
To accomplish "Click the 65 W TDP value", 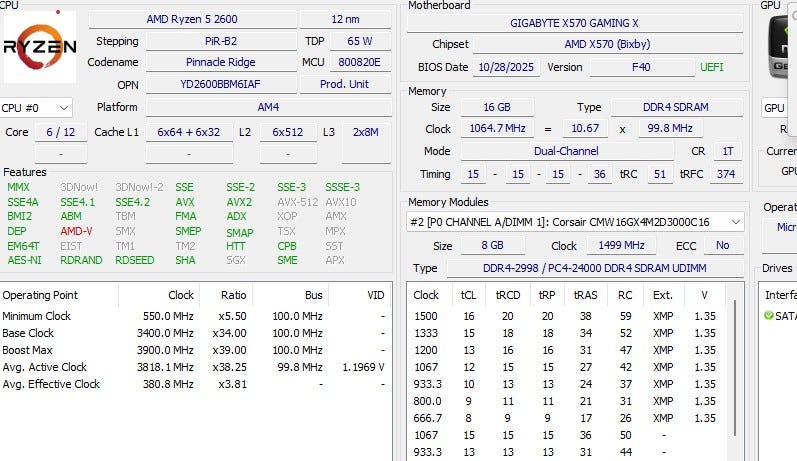I will 360,41.
